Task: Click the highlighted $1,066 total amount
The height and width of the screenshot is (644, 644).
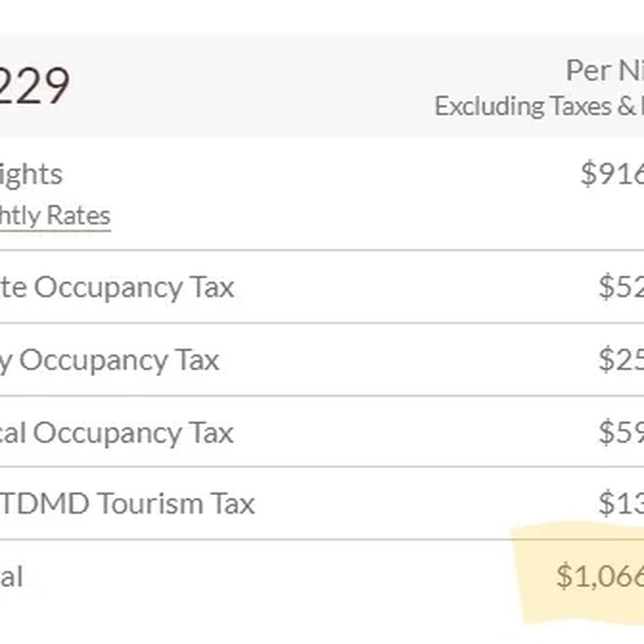Action: coord(600,576)
